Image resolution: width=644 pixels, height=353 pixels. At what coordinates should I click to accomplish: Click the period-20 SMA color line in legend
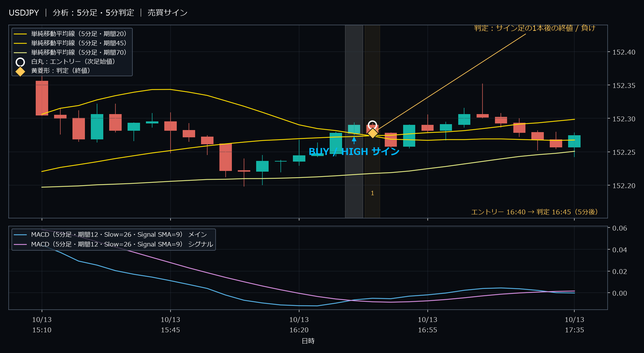(20, 34)
